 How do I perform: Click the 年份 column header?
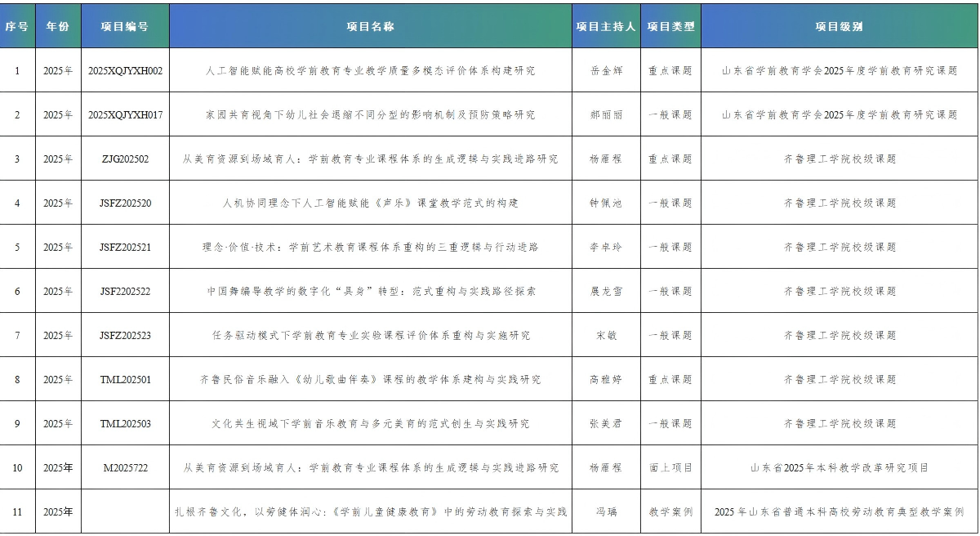(x=58, y=26)
